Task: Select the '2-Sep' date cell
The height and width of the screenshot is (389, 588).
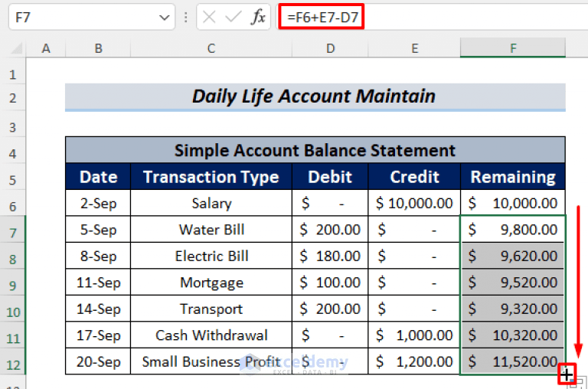Action: [98, 203]
